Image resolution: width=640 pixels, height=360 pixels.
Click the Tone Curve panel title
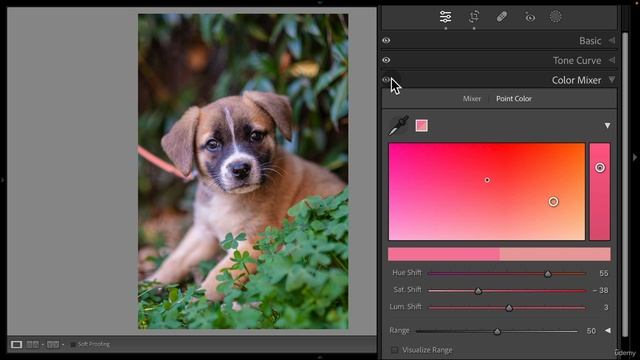pos(577,60)
